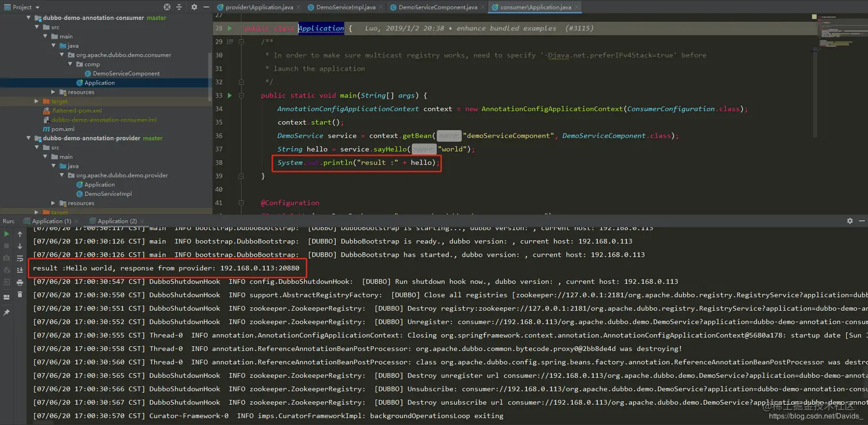The image size is (868, 425).
Task: Fold the Javadoc comment at line 29
Action: [x=242, y=42]
